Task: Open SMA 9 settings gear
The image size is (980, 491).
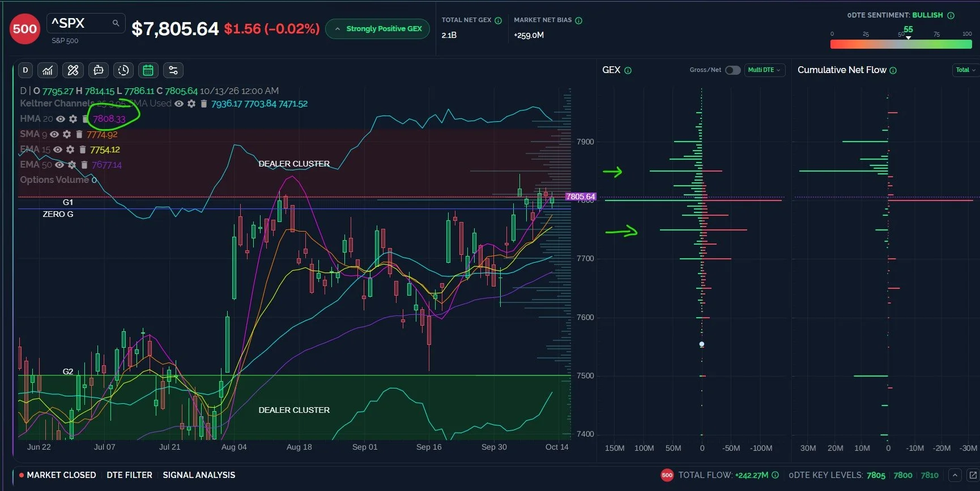Action: point(67,134)
